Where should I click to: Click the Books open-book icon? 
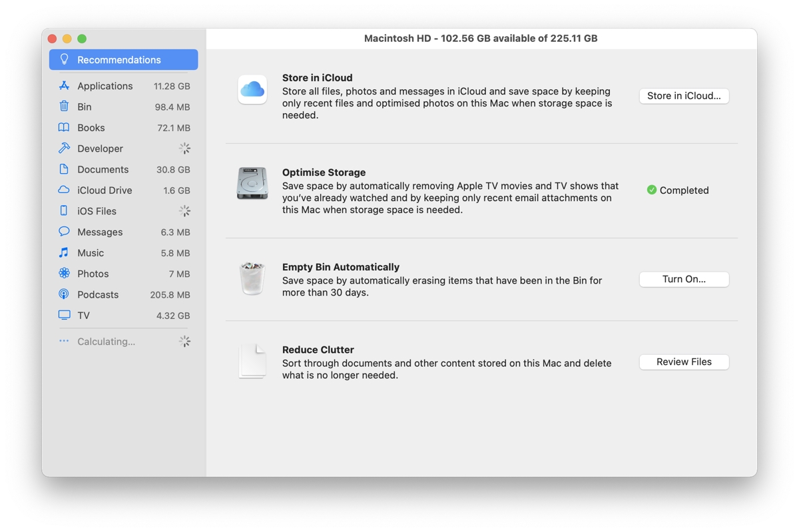pos(64,127)
